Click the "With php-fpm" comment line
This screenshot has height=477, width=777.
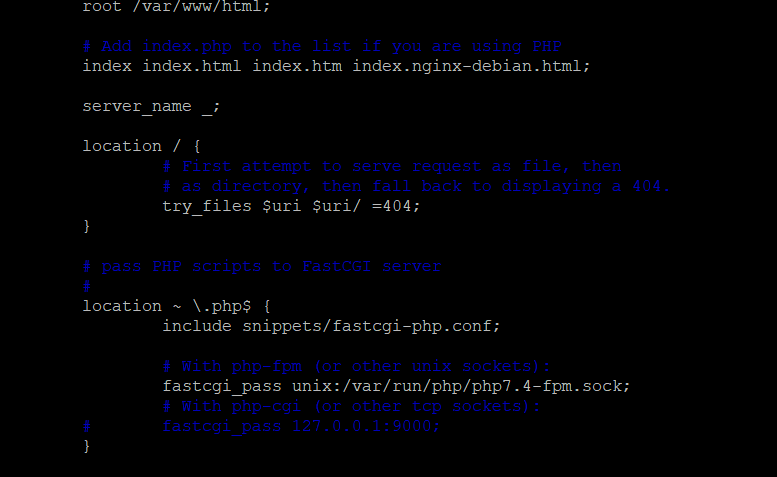[x=356, y=366]
